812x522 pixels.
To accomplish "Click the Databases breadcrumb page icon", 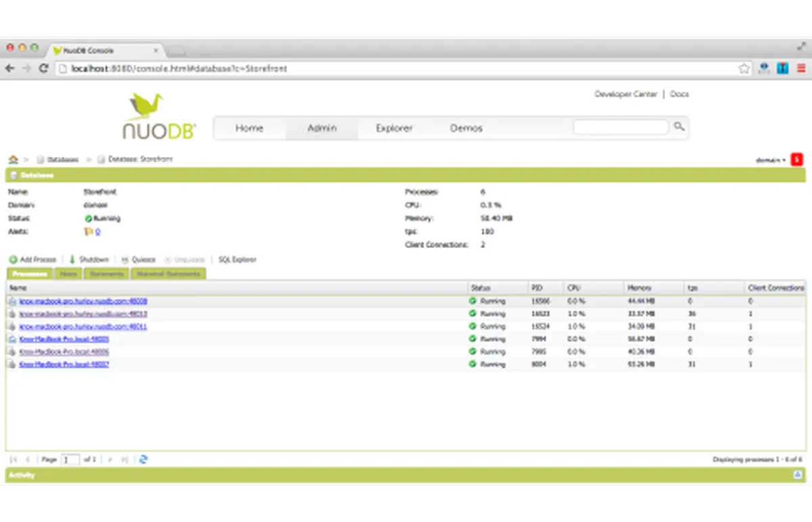I will (41, 160).
